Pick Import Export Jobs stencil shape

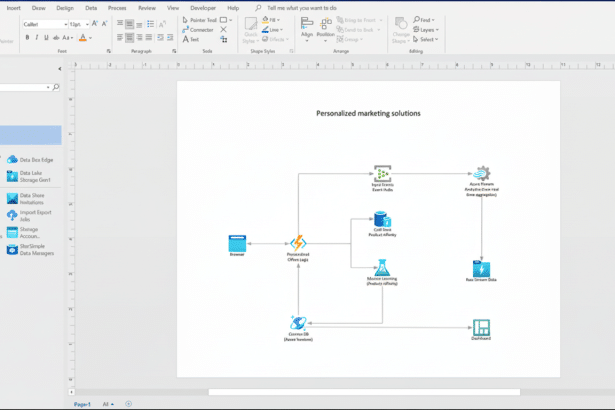click(29, 216)
